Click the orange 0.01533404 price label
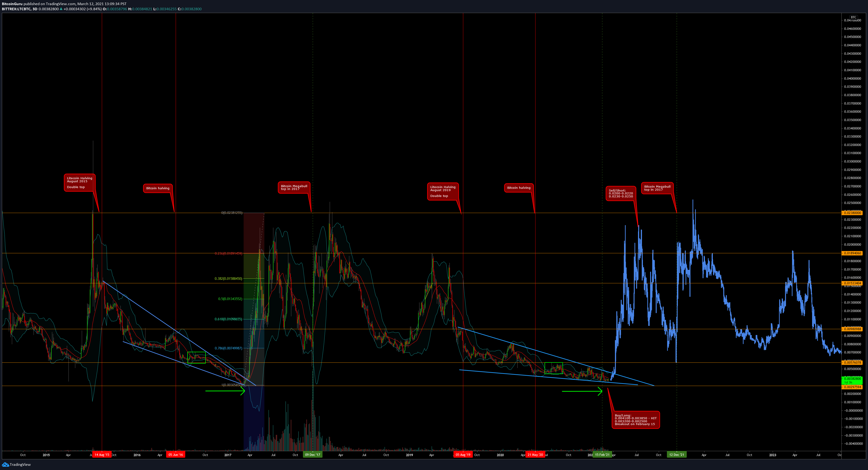The width and height of the screenshot is (868, 470). click(852, 283)
